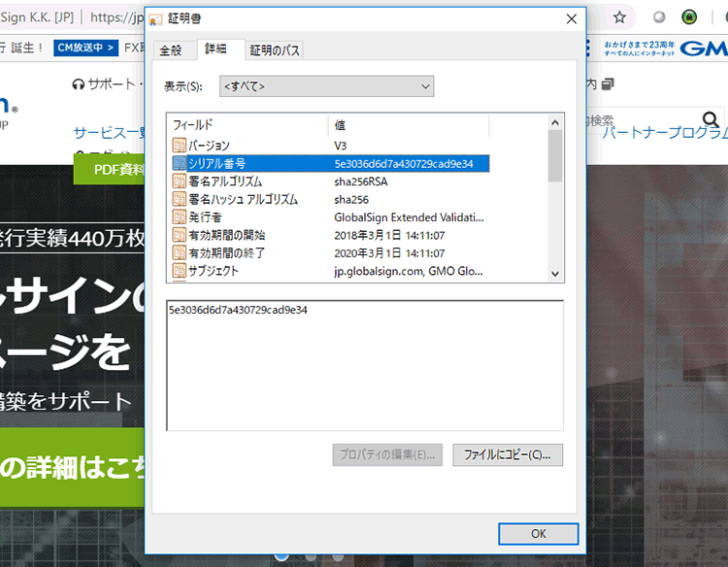Select the 有効期間の終了 field
Viewport: 728px width, 567px height.
click(x=226, y=252)
